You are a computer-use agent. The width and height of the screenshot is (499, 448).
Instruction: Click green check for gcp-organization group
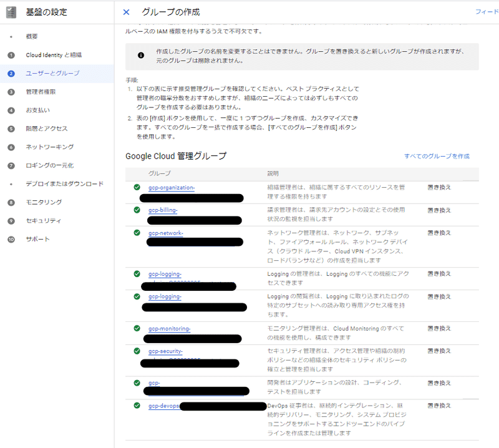tap(137, 187)
